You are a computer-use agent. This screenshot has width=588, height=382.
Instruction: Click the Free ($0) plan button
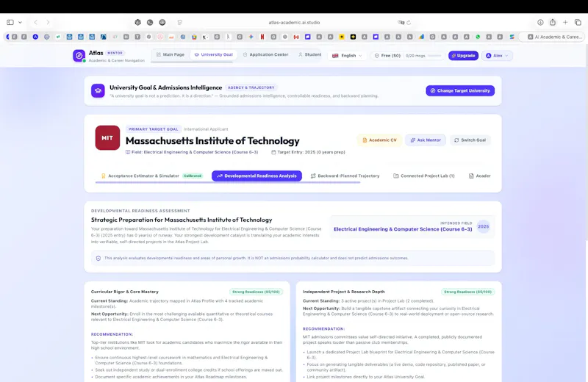387,56
